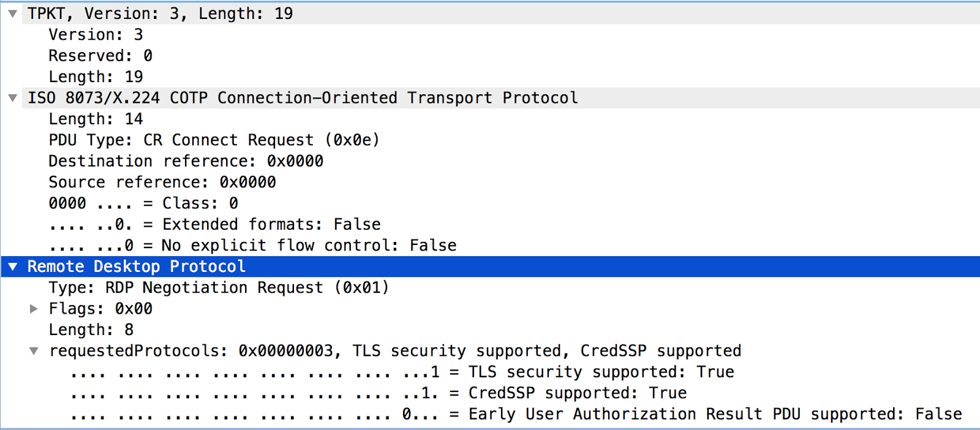Collapse the requestedProtocols disclosure triangle
The height and width of the screenshot is (430, 980).
(34, 351)
